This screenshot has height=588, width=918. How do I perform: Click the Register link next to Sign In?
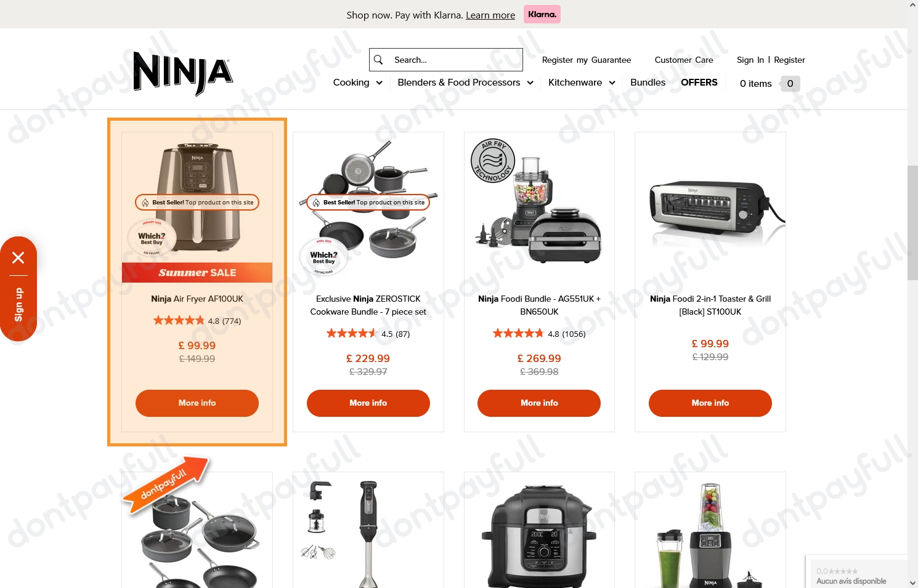click(789, 60)
